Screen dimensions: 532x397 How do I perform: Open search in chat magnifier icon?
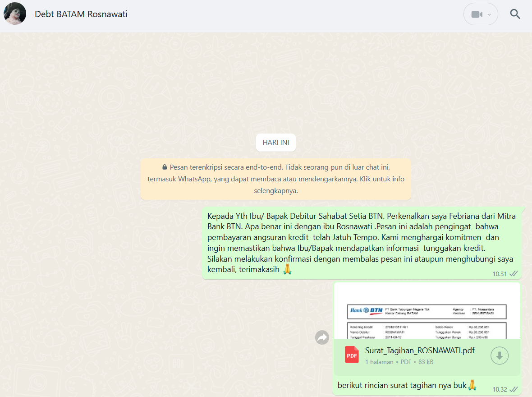[x=515, y=14]
